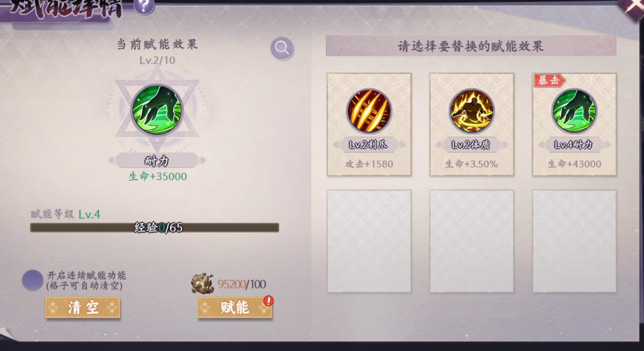Select the Lv.2利爪 red claw icon
The height and width of the screenshot is (351, 644).
click(x=369, y=111)
